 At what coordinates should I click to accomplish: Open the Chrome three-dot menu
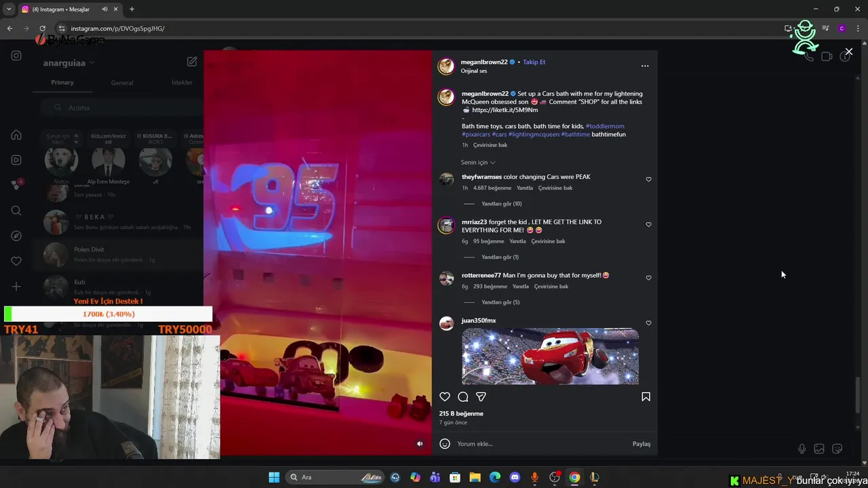[858, 28]
